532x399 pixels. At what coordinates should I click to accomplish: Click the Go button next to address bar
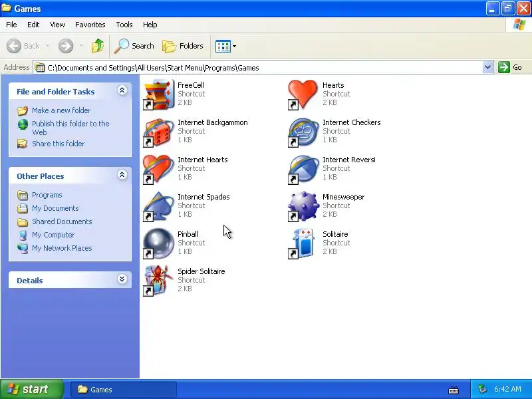tap(510, 67)
